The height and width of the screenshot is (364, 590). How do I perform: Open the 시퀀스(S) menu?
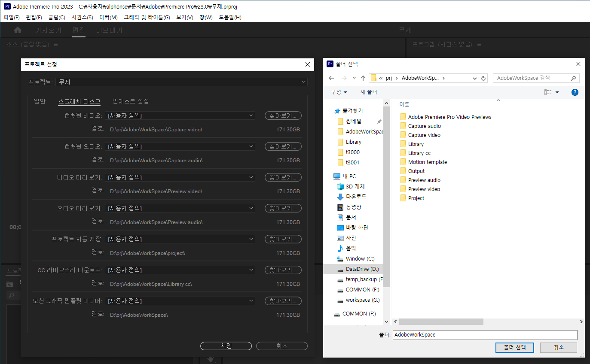[x=82, y=17]
